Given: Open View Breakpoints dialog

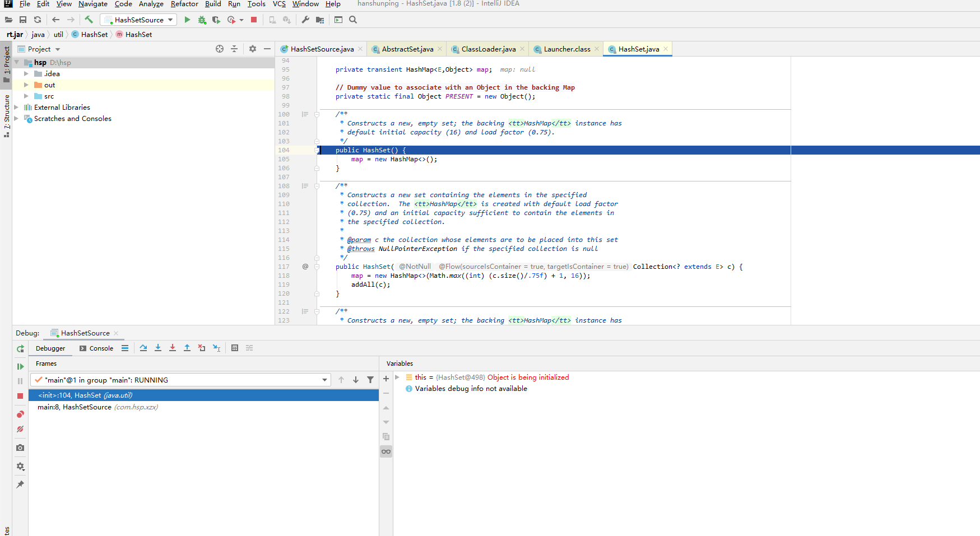Looking at the screenshot, I should pyautogui.click(x=20, y=414).
